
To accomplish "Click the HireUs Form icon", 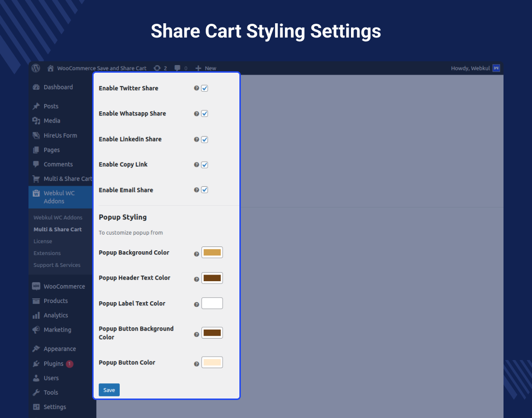I will (x=36, y=135).
